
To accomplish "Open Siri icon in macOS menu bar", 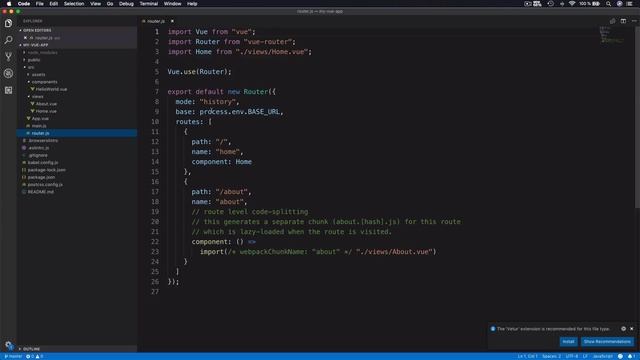I will click(x=620, y=4).
